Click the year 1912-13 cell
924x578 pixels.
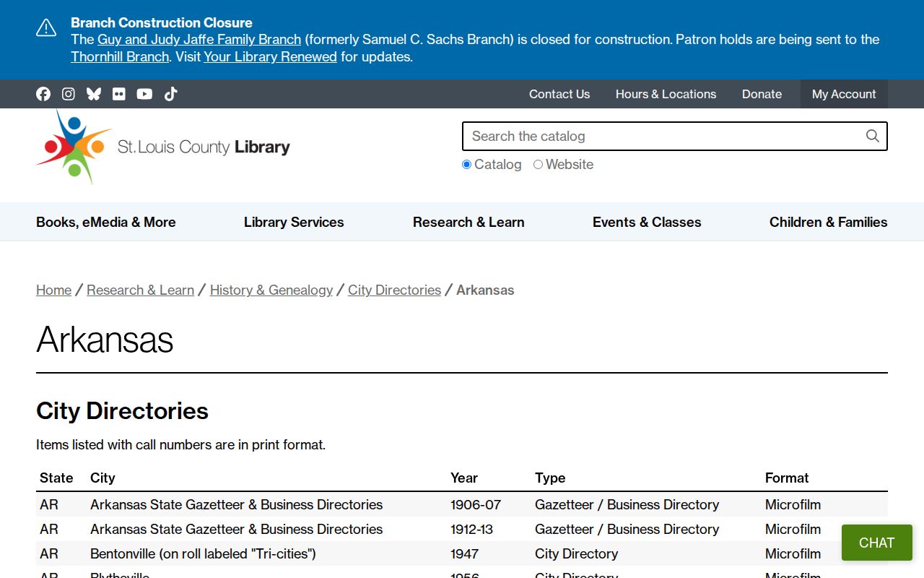[471, 529]
